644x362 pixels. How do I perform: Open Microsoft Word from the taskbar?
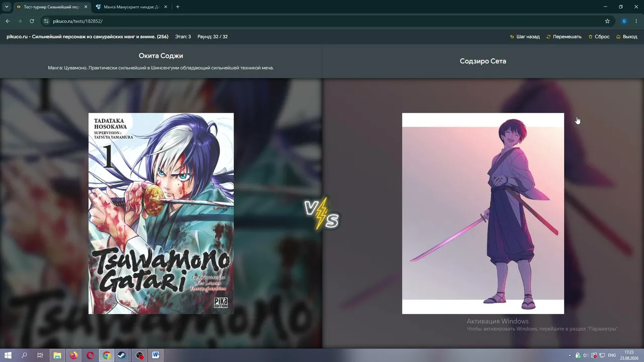coord(156,355)
